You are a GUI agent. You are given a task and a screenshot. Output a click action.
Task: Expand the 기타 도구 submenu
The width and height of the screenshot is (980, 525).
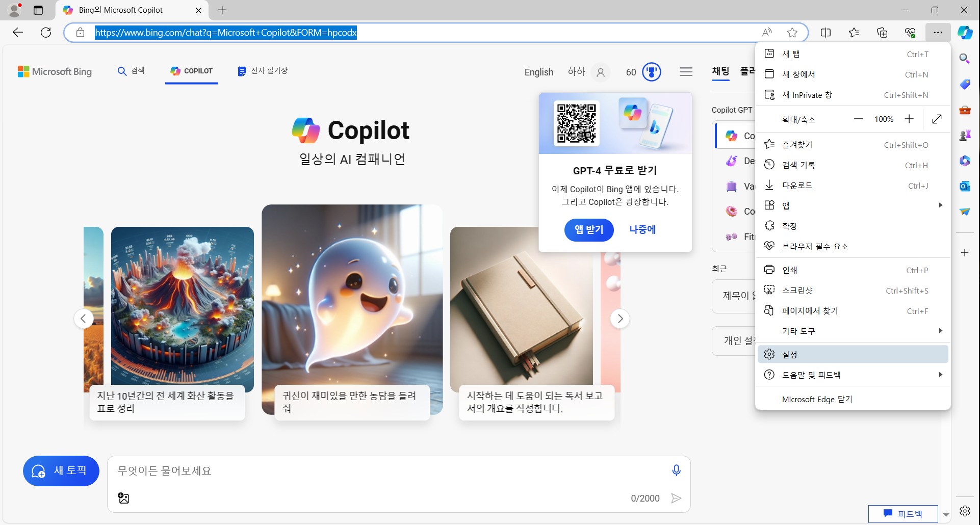[853, 331]
